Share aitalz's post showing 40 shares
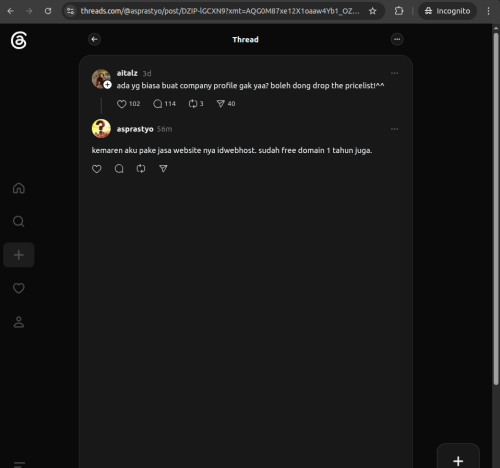Viewport: 500px width, 468px height. click(x=226, y=104)
